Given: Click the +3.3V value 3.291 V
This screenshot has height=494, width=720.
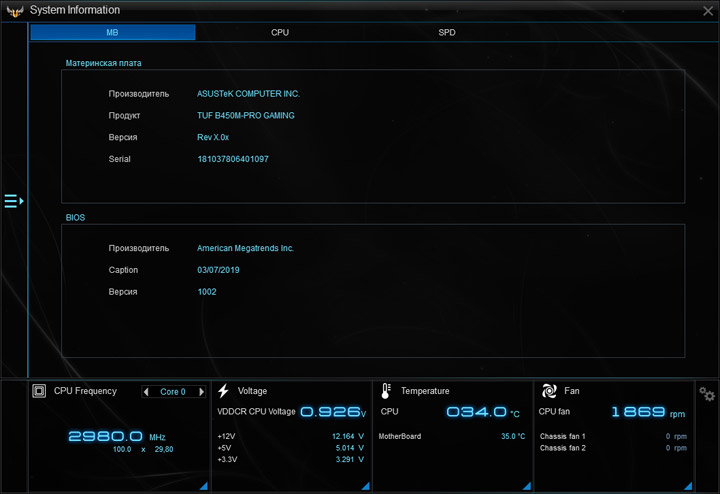Looking at the screenshot, I should (349, 459).
